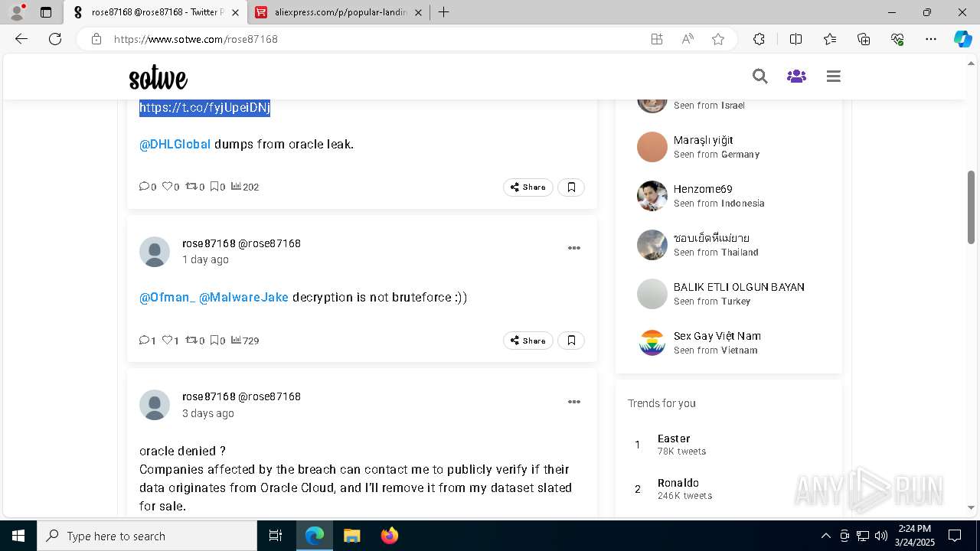980x551 pixels.
Task: Open Windows Start menu
Action: pos(18,536)
